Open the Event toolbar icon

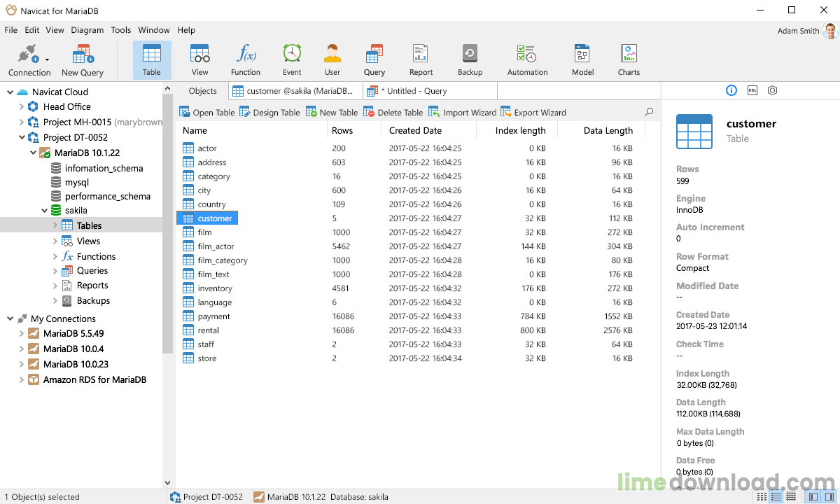tap(292, 61)
